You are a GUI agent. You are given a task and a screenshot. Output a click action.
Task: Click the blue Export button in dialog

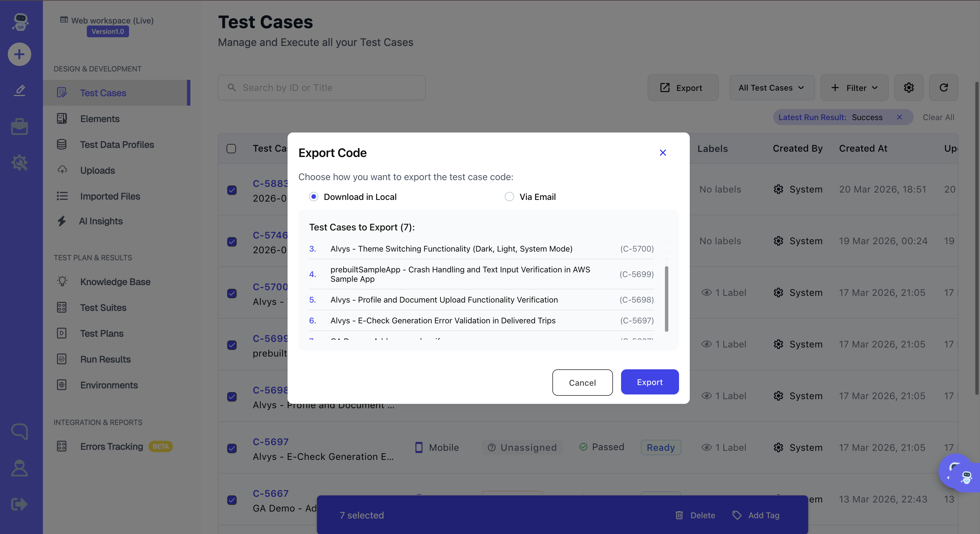click(650, 382)
